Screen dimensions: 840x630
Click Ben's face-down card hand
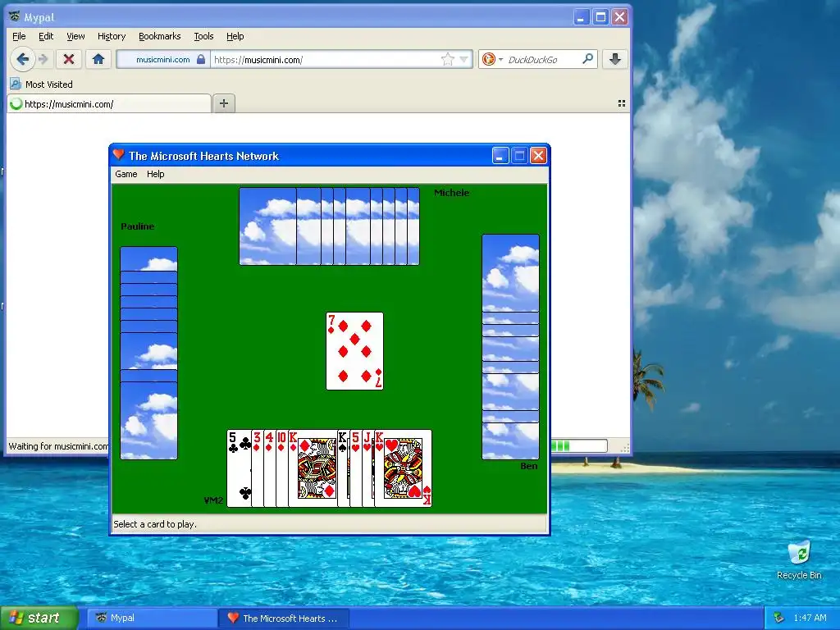tap(510, 347)
